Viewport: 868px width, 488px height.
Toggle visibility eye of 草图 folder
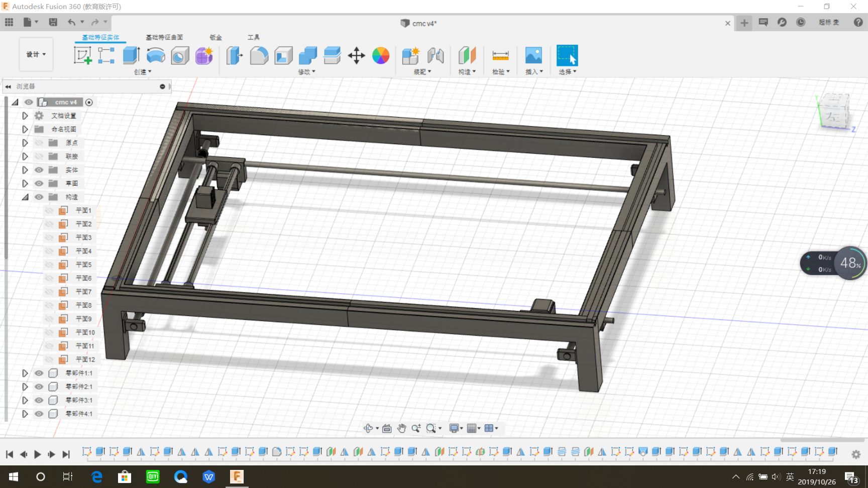[x=39, y=184]
